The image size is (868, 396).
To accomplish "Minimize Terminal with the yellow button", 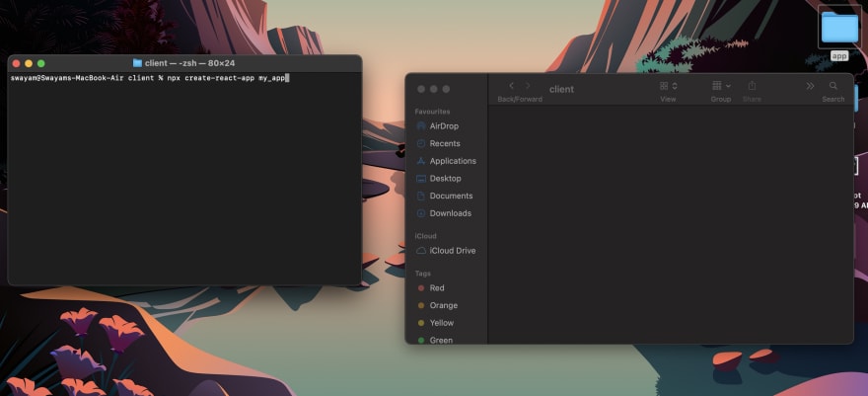I will pos(29,63).
